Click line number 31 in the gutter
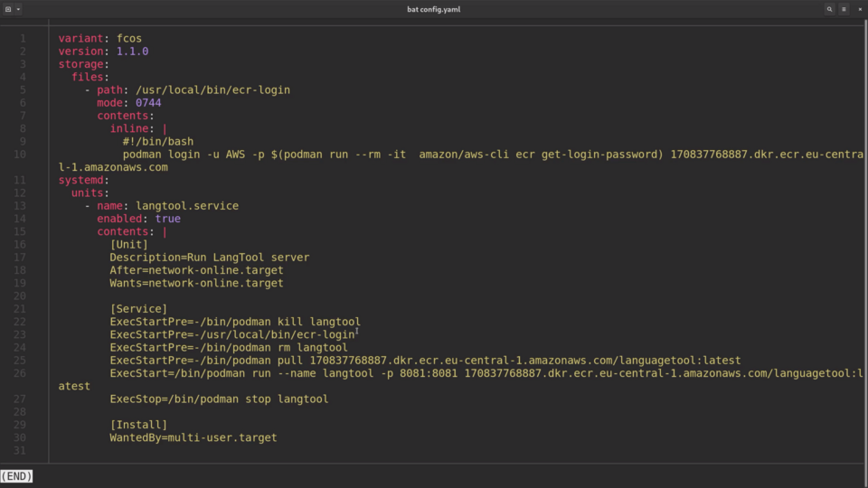868x488 pixels. pos(20,450)
